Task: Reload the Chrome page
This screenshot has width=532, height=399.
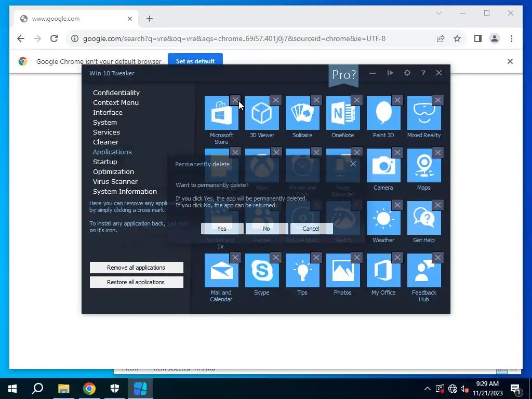Action: [x=54, y=38]
